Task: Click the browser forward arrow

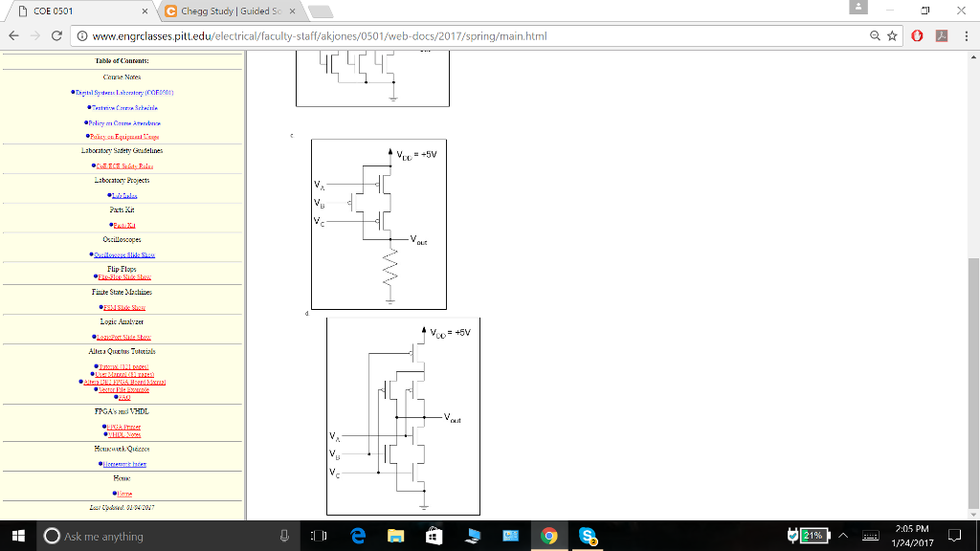Action: coord(35,36)
